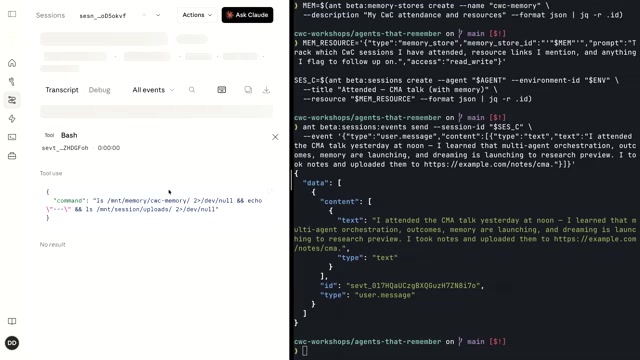Switch to the Debug tab

(x=99, y=90)
